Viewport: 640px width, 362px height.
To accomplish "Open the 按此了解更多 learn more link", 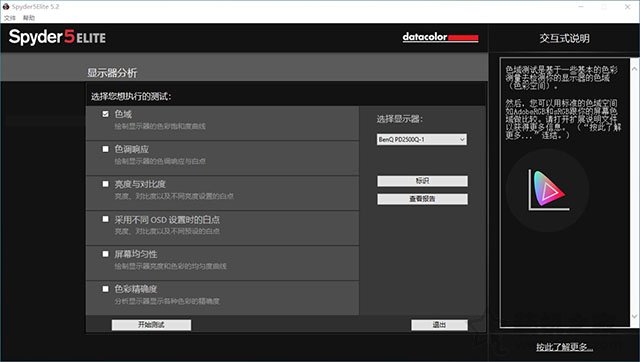I will [564, 347].
